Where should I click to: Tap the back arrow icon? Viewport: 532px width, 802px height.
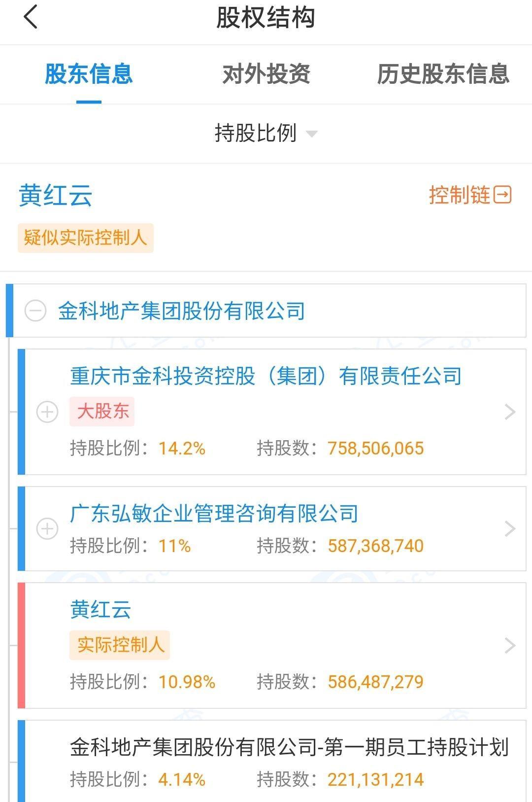tap(31, 17)
